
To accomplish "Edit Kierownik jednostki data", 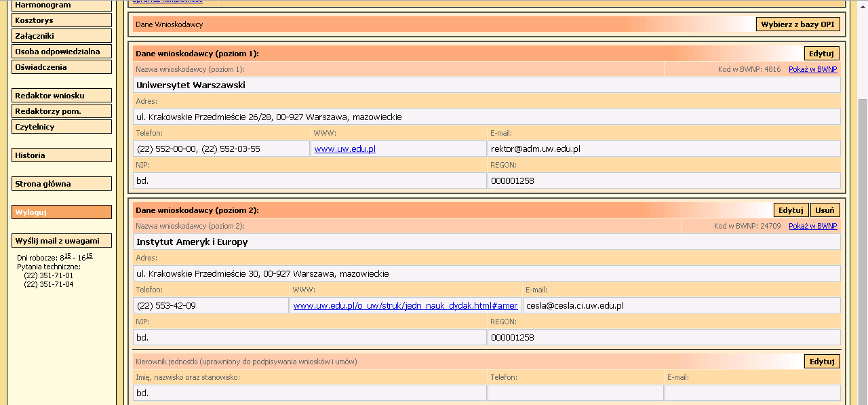I will 822,362.
